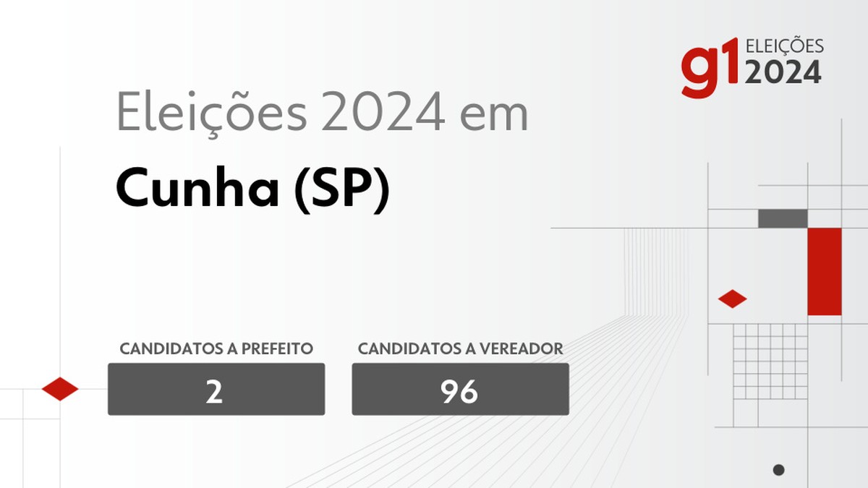Click the CANDIDATOS A PREFEITO label

(x=216, y=348)
